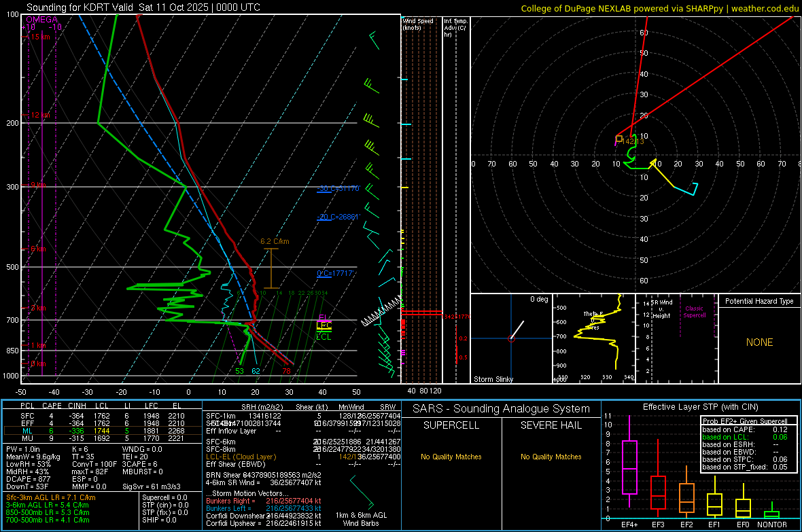Click the 'LCL-EL (Cloud Layer)' row label
Screen dimensions: 802x532
(241, 457)
